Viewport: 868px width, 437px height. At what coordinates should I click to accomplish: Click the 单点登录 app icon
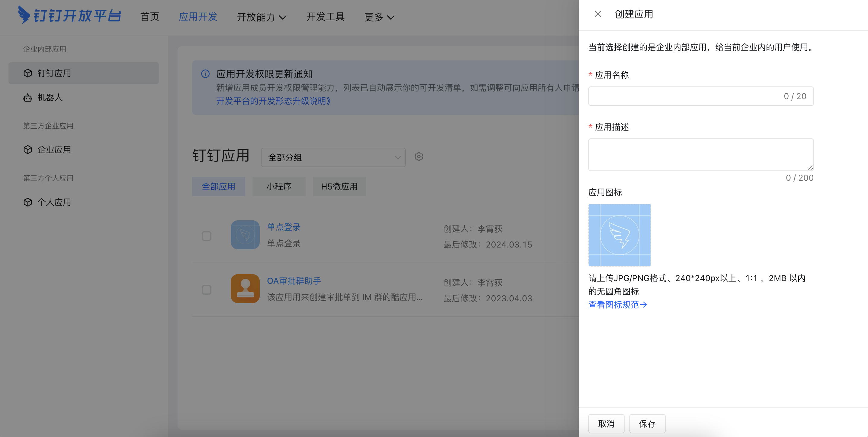(245, 235)
